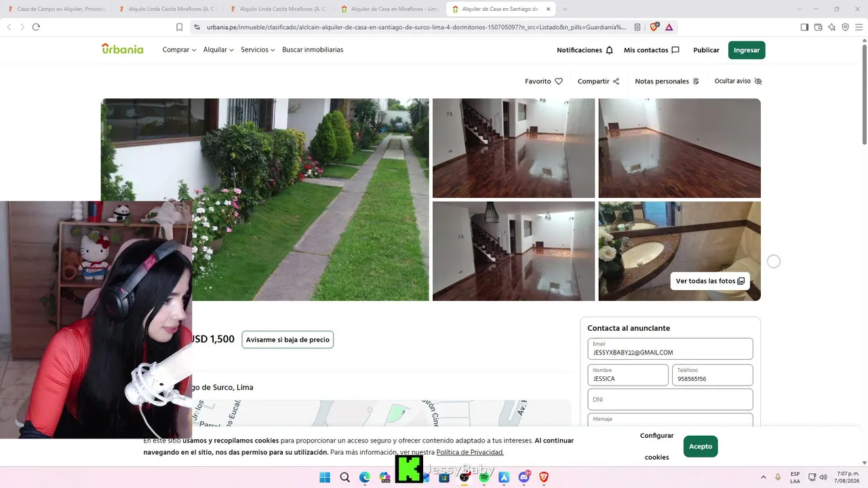Reload the page in browser
This screenshot has width=868, height=488.
[x=36, y=27]
